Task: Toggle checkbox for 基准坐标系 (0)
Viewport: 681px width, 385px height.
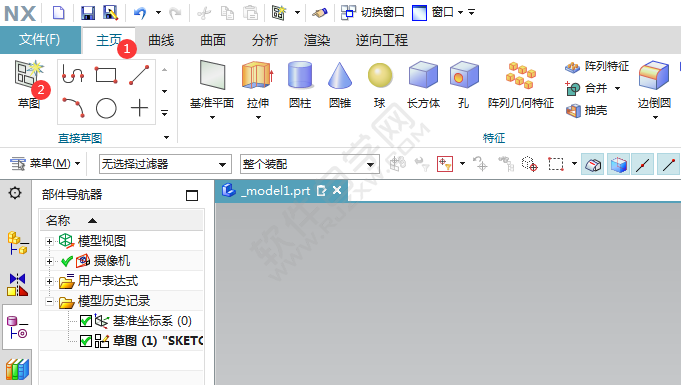Action: pyautogui.click(x=86, y=321)
